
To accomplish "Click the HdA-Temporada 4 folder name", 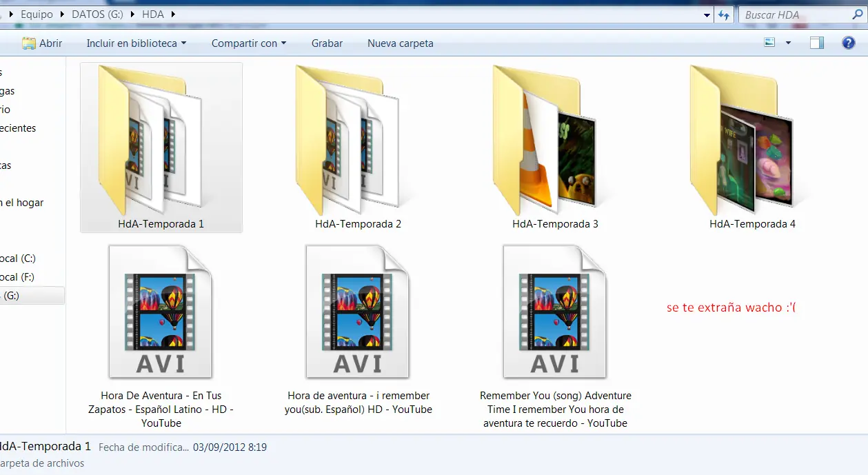I will (x=752, y=224).
